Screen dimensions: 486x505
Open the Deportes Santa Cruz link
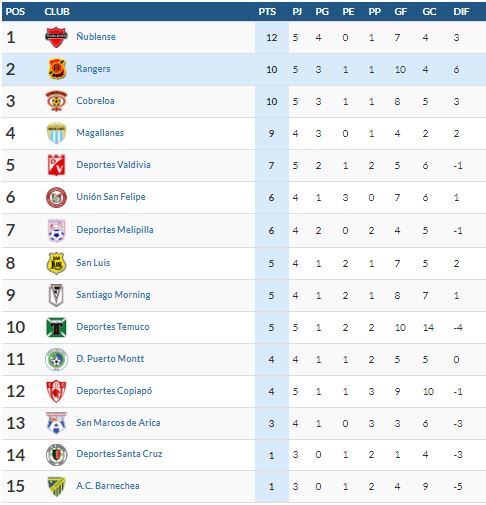click(x=119, y=454)
